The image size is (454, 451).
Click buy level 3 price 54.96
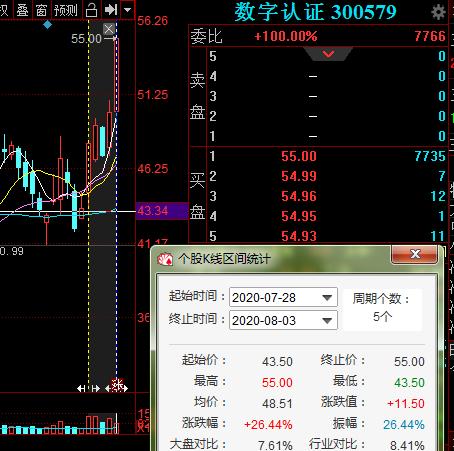pos(299,196)
